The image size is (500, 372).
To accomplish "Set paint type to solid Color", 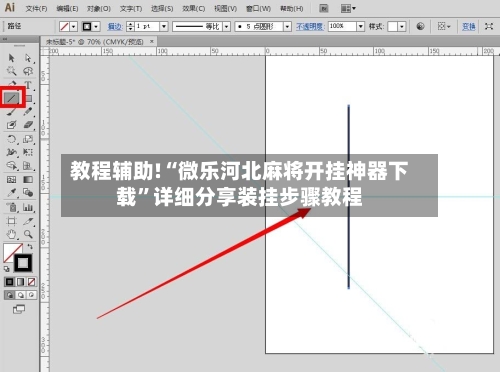I will point(9,282).
